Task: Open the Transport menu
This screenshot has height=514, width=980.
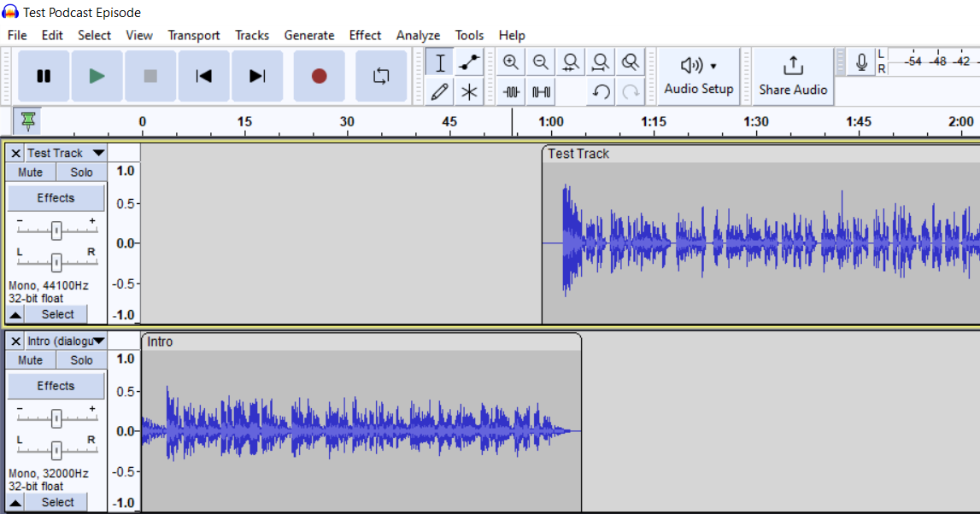Action: [194, 35]
